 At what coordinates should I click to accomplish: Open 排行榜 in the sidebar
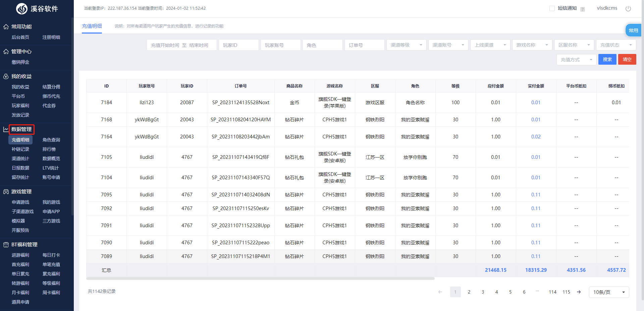pyautogui.click(x=49, y=149)
